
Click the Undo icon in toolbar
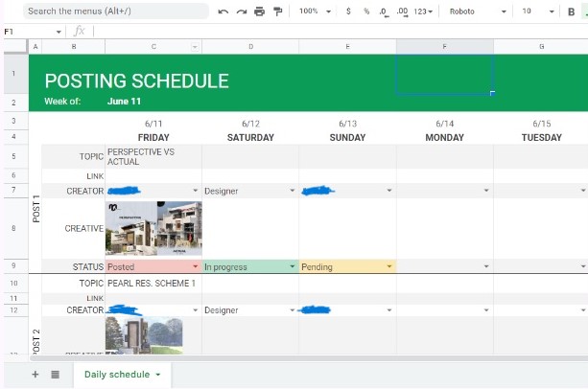(x=223, y=11)
